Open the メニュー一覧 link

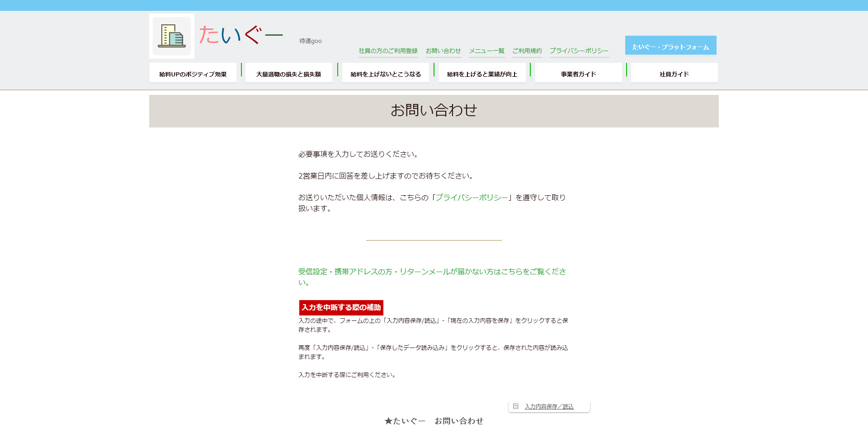(x=486, y=51)
